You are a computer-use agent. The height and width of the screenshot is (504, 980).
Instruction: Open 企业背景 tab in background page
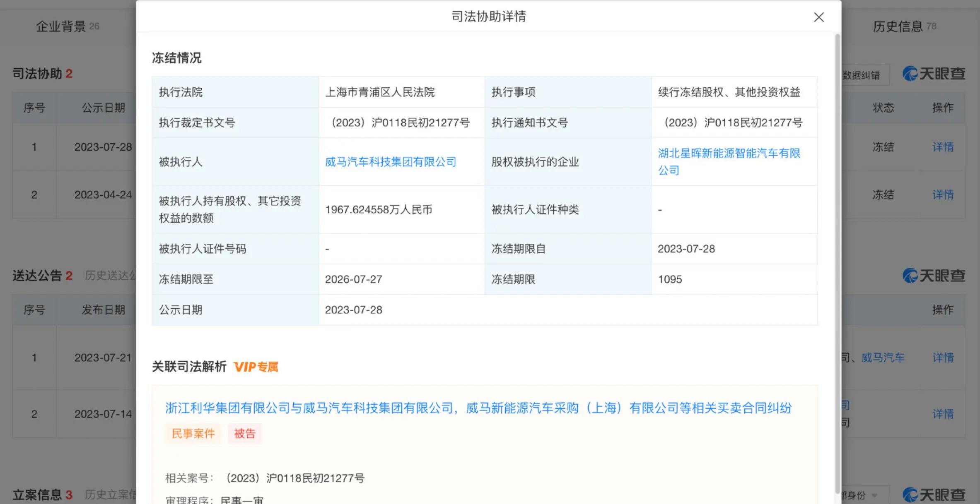click(x=68, y=26)
